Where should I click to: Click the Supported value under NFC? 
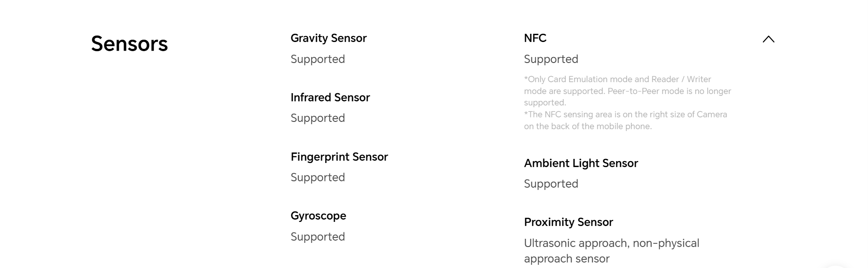[x=551, y=59]
